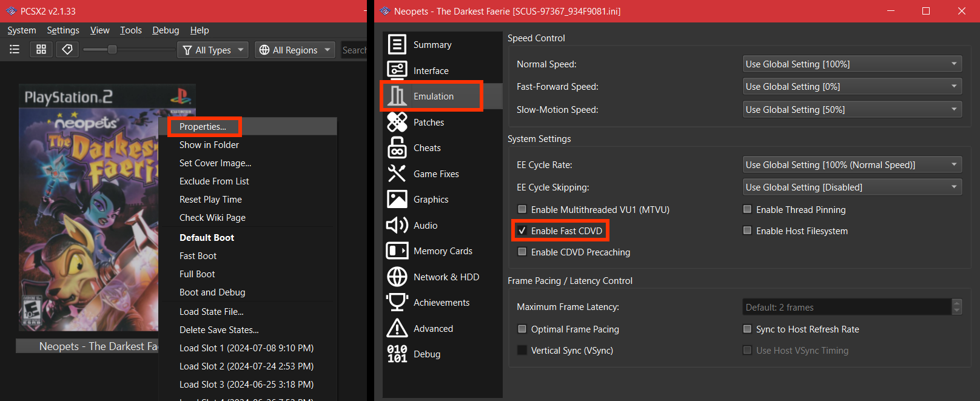
Task: Open the Slow-Motion Speed dropdown
Action: [852, 109]
